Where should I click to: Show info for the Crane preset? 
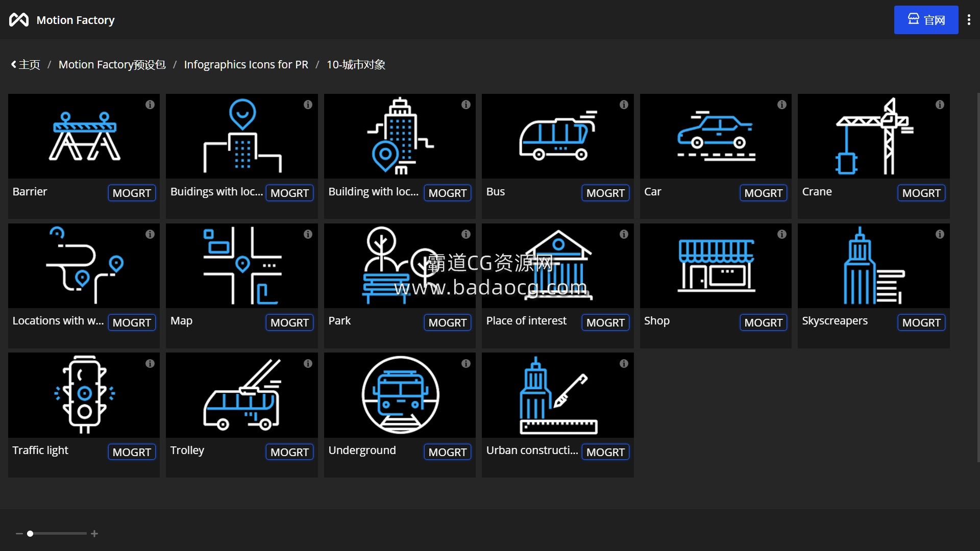(940, 105)
